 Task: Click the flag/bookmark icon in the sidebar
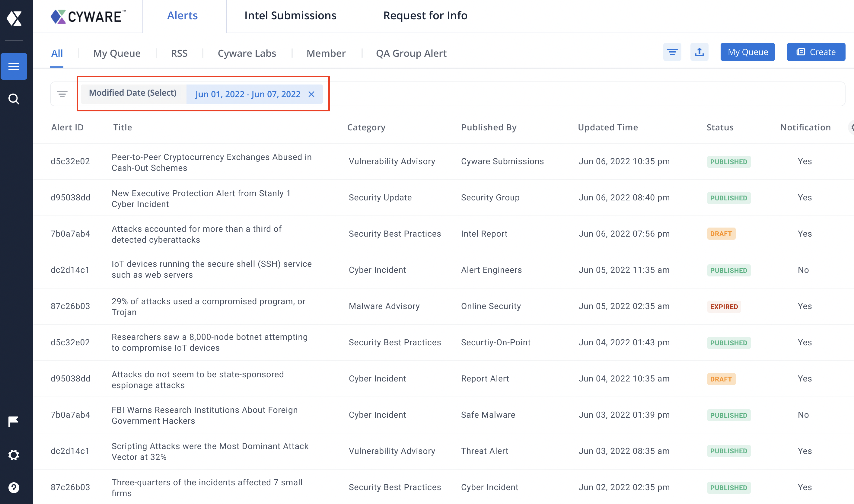pyautogui.click(x=15, y=422)
